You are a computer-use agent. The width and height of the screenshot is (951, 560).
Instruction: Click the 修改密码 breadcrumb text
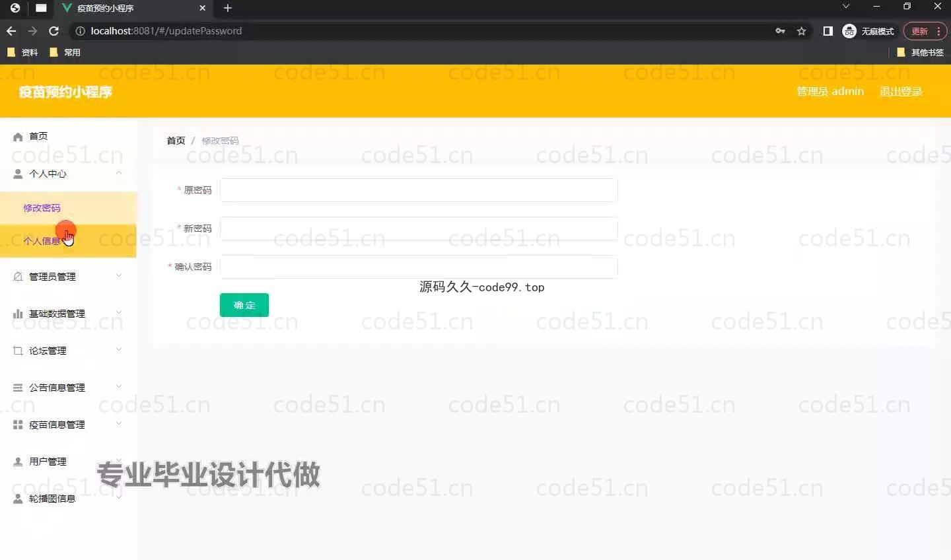[220, 141]
